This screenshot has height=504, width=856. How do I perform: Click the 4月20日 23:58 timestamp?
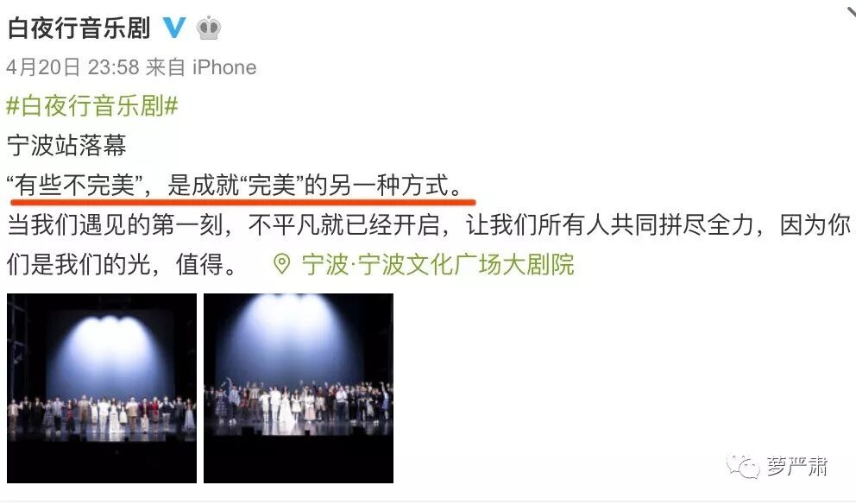pos(73,67)
